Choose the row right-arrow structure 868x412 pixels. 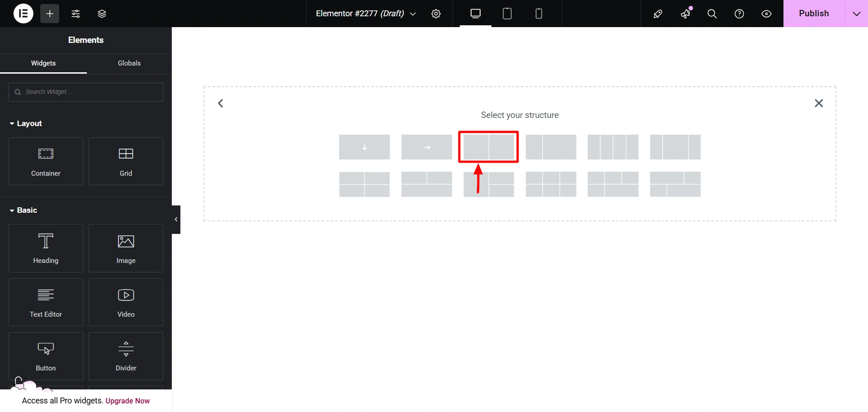coord(427,147)
